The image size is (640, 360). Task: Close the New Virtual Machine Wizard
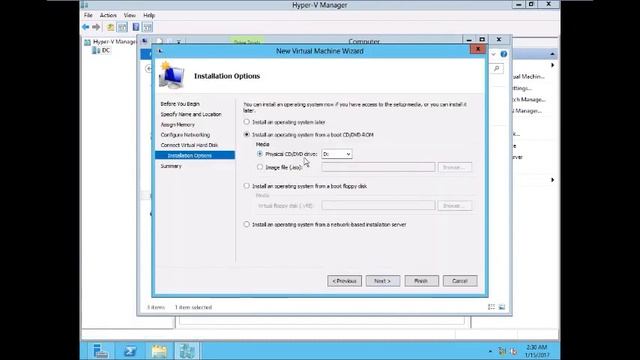coord(478,49)
